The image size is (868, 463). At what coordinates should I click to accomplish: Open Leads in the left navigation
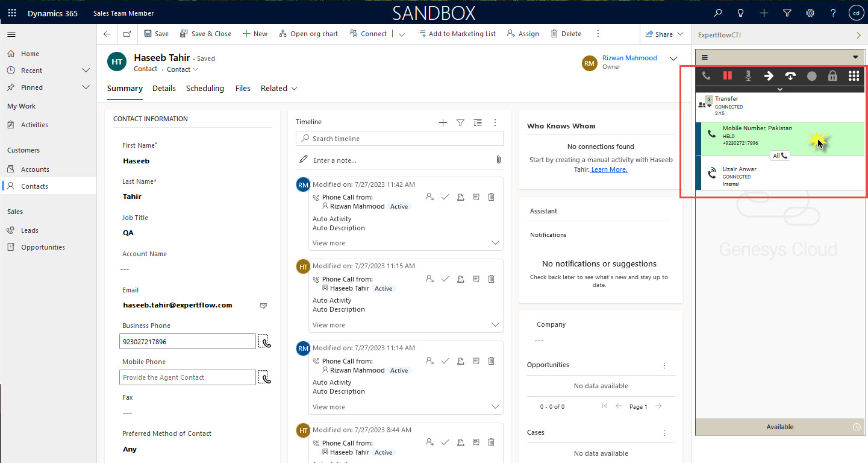click(x=30, y=230)
